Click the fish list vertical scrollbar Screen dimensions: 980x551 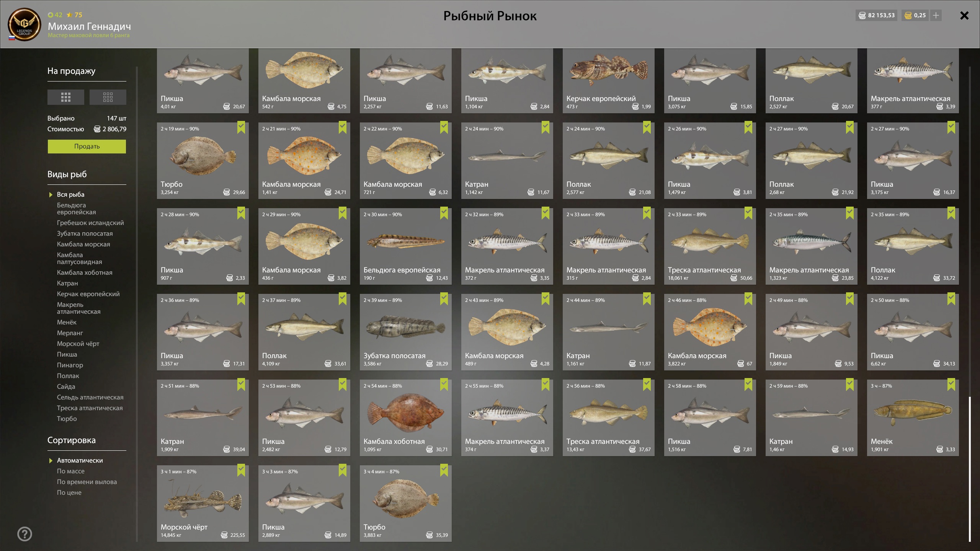(970, 469)
